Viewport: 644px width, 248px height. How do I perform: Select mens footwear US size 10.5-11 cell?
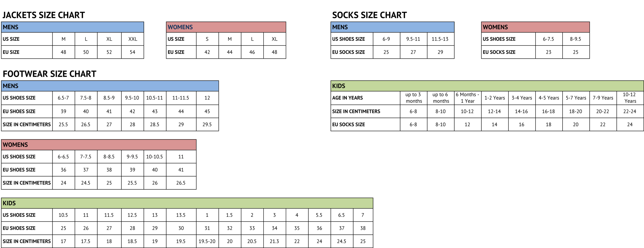(155, 98)
